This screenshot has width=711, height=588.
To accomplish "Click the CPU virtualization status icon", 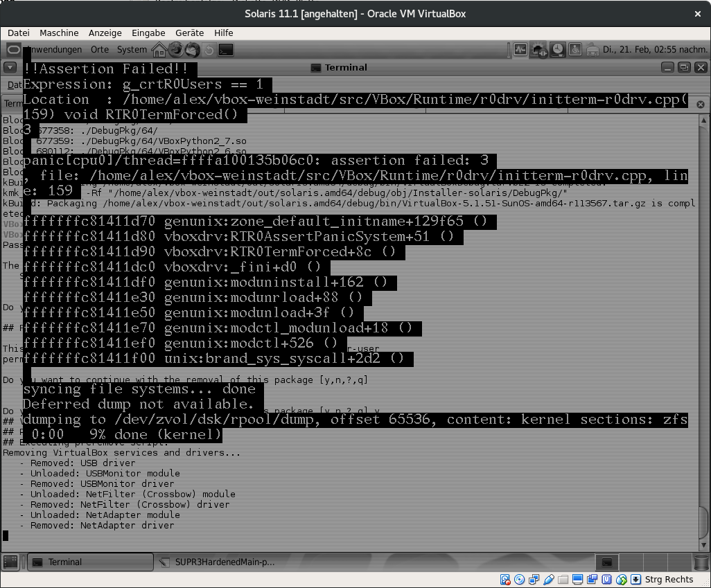I will (607, 580).
